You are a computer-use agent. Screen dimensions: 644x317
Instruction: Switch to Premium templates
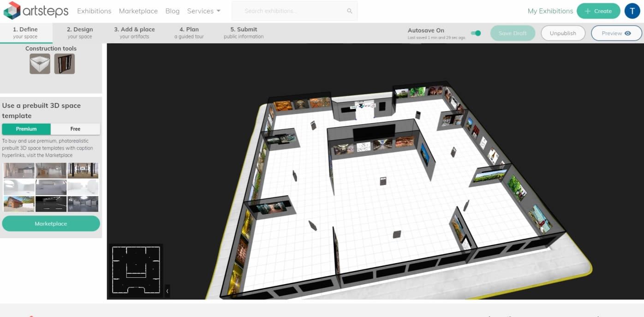pos(26,129)
